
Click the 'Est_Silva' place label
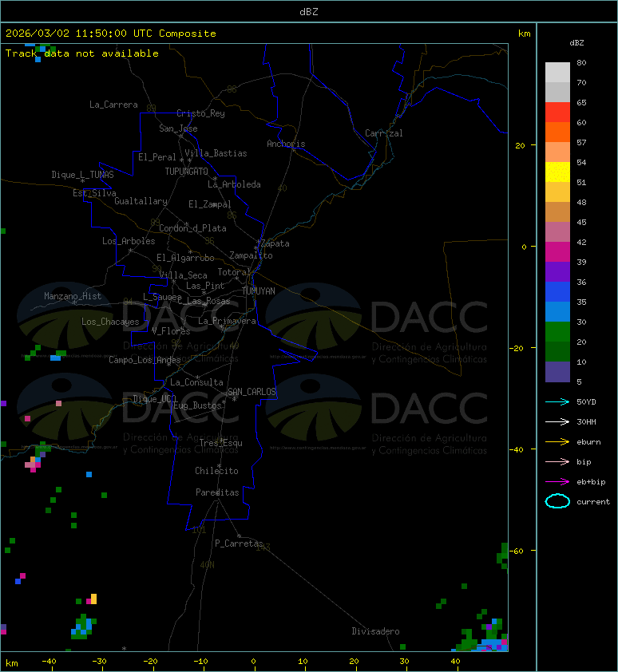tap(94, 193)
